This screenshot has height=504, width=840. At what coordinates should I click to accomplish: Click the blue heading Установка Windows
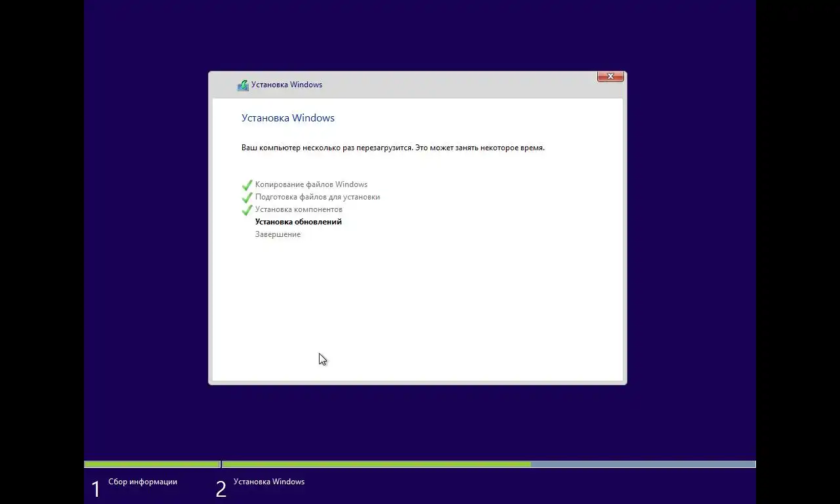(288, 118)
